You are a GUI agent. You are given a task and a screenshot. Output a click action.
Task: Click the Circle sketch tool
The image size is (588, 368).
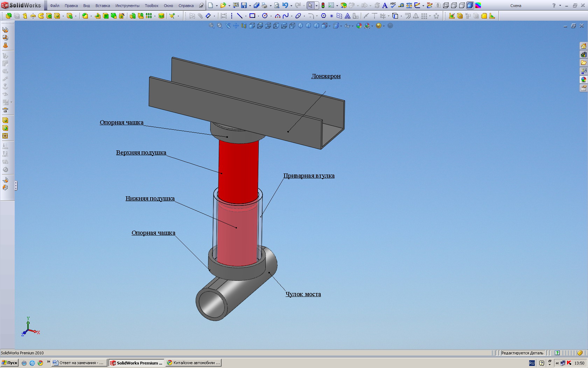pyautogui.click(x=265, y=16)
